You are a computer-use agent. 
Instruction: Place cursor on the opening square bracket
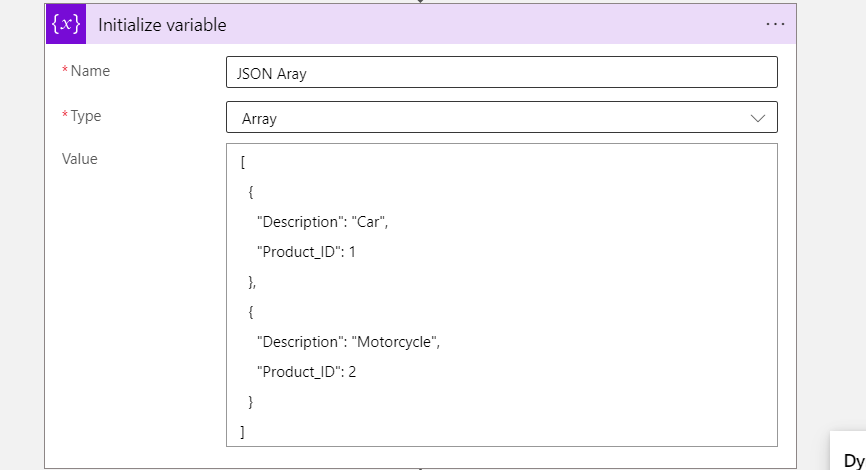[x=242, y=162]
